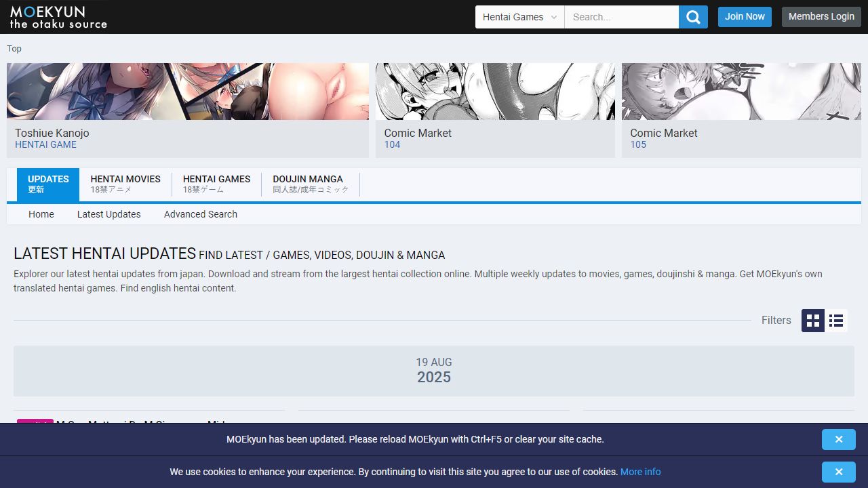Screen dimensions: 868x488
Task: Open the Comic Market 105 banner image
Action: click(741, 91)
